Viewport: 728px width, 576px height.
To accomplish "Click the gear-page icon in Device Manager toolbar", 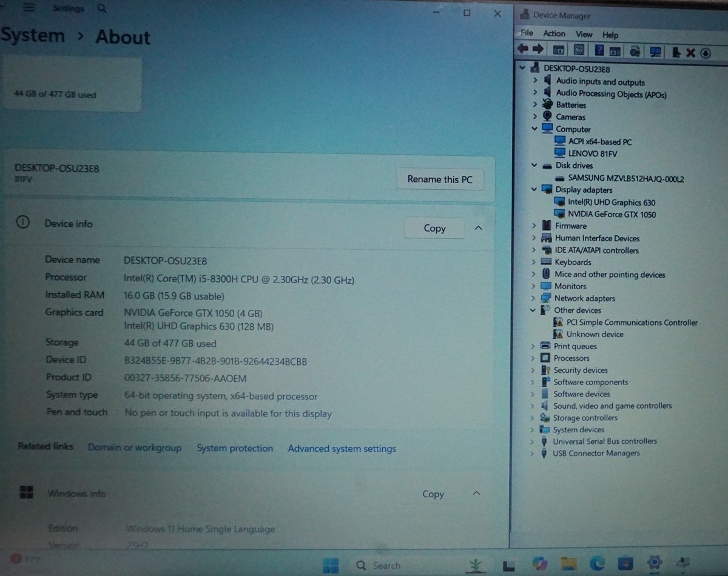I will (x=635, y=52).
